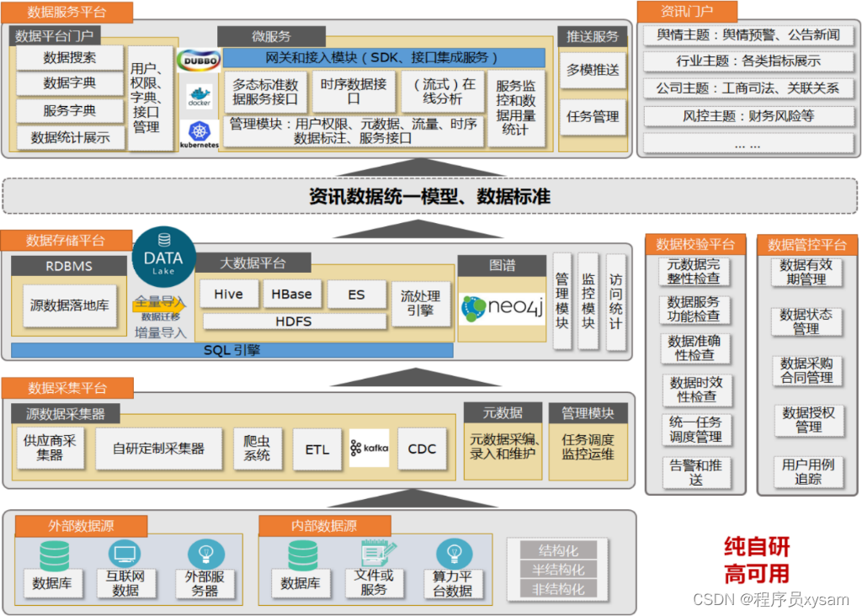The height and width of the screenshot is (616, 862).
Task: Click the Docker whale logo
Action: [x=199, y=96]
